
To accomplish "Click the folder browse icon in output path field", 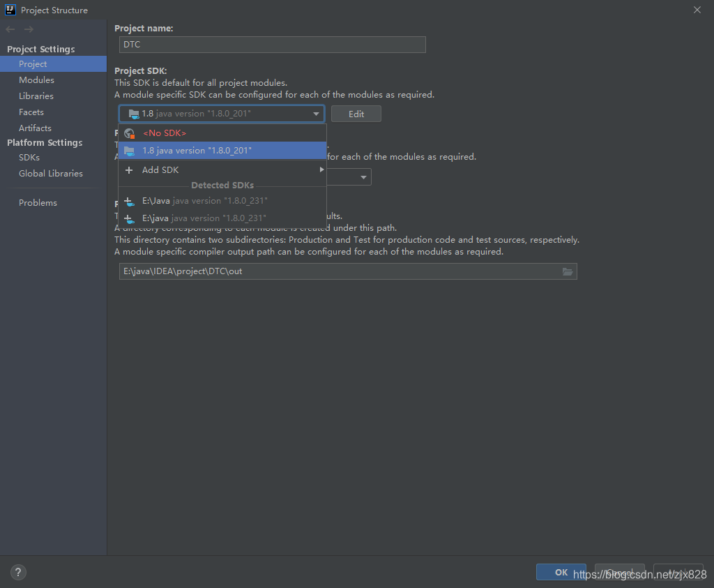I will tap(568, 271).
